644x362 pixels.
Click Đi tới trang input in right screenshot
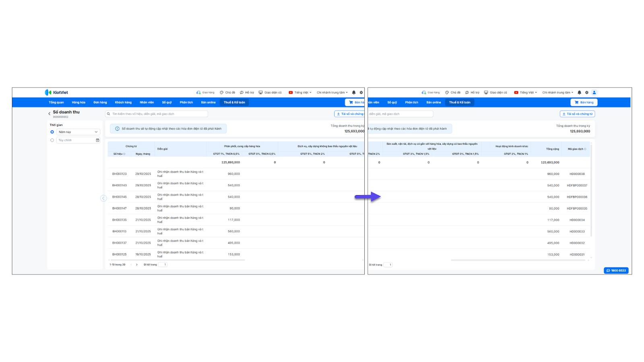click(x=388, y=265)
